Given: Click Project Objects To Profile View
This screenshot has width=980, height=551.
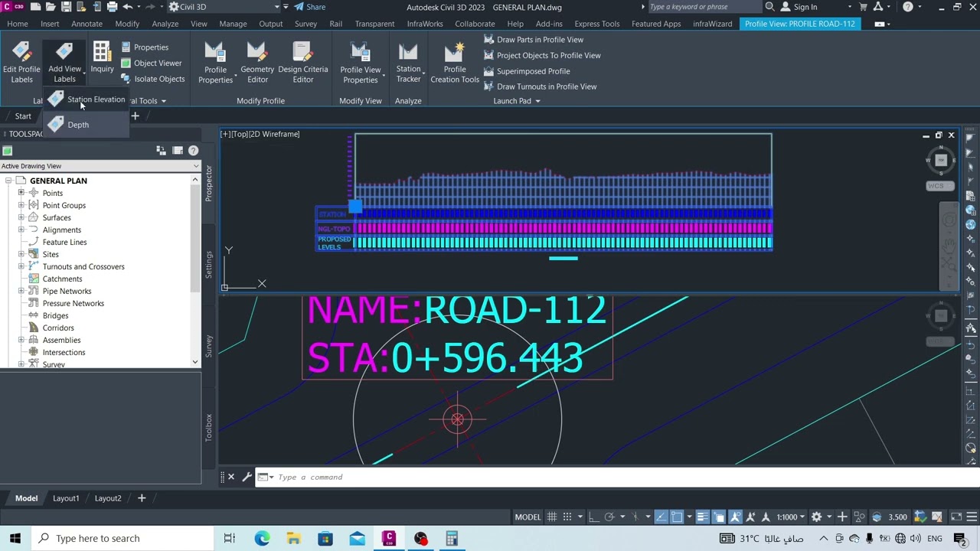Looking at the screenshot, I should 542,55.
